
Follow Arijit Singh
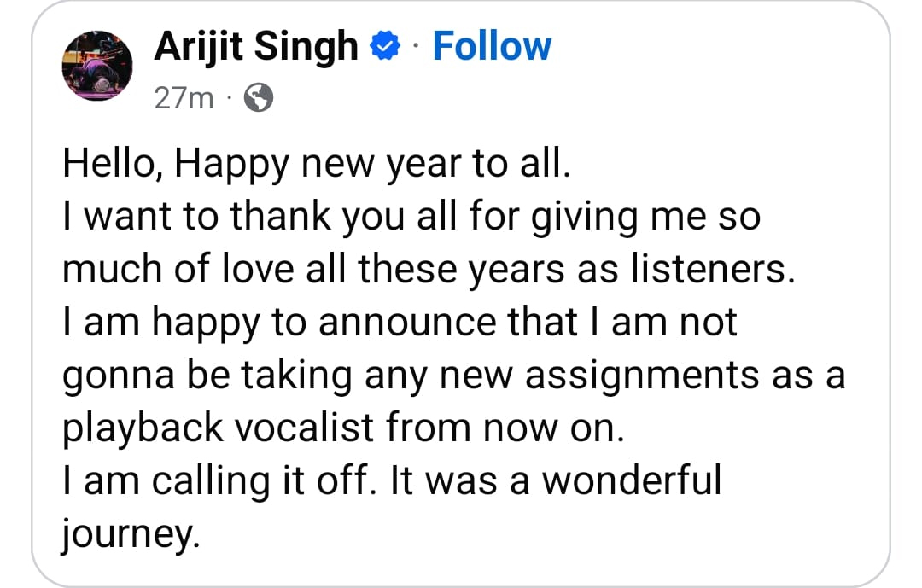pos(492,45)
